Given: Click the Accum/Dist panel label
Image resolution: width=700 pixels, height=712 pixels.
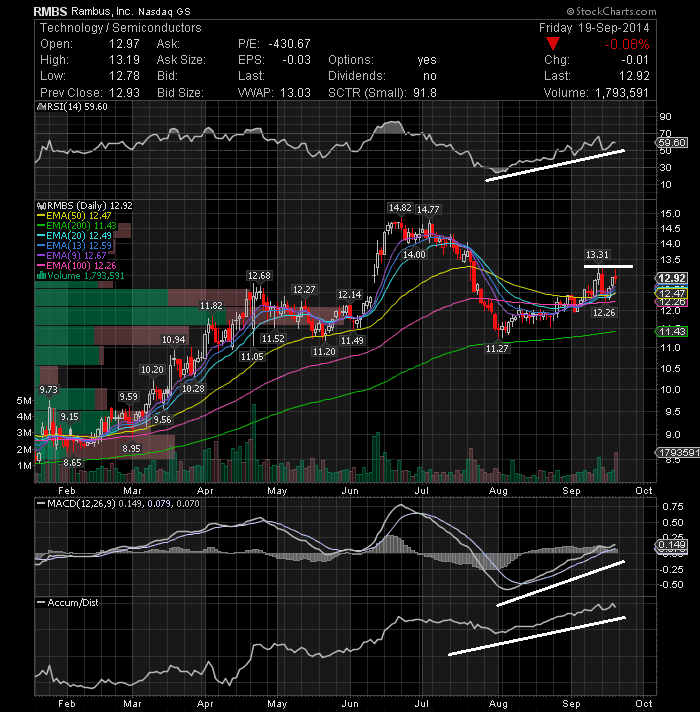Looking at the screenshot, I should pos(68,603).
